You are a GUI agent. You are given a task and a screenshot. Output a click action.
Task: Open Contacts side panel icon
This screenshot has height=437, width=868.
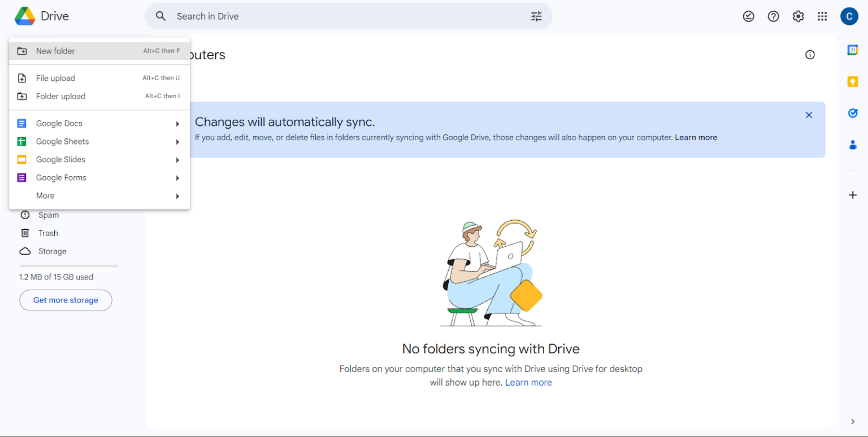(853, 145)
